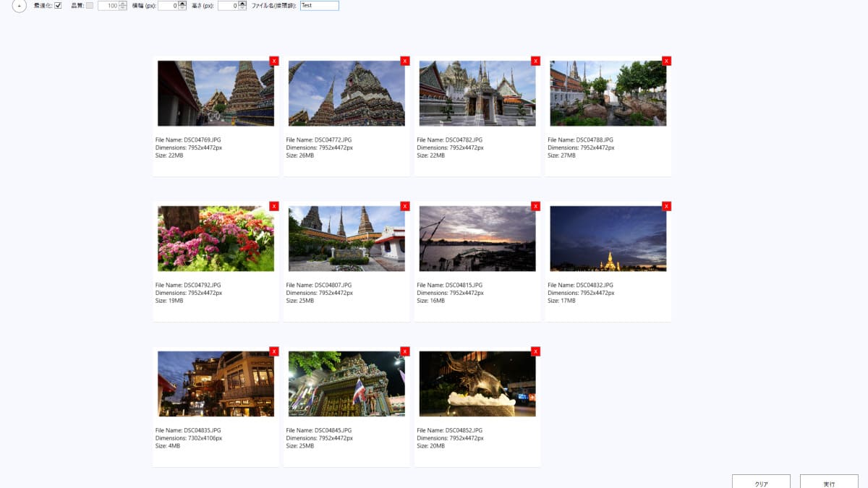Delete DSC04815.JPG using its red X
The height and width of the screenshot is (488, 868).
tap(535, 207)
